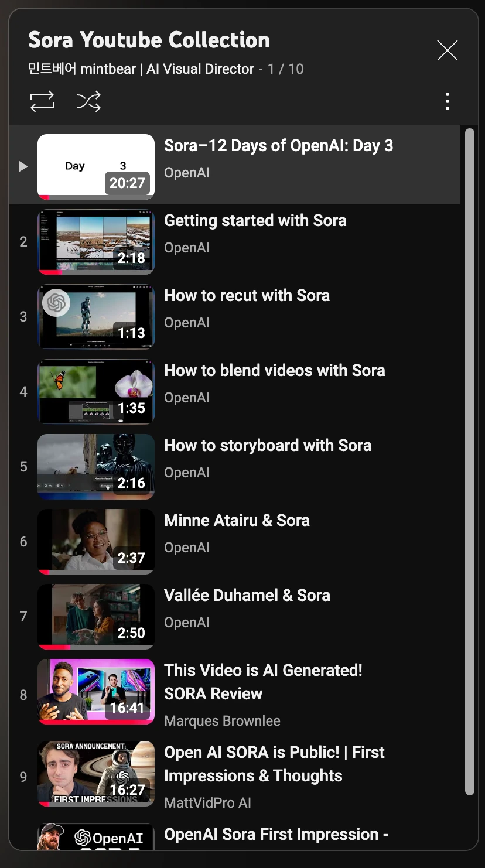Select 'OpenAI Sora First Impression -' title
This screenshot has height=868, width=485.
[x=276, y=834]
